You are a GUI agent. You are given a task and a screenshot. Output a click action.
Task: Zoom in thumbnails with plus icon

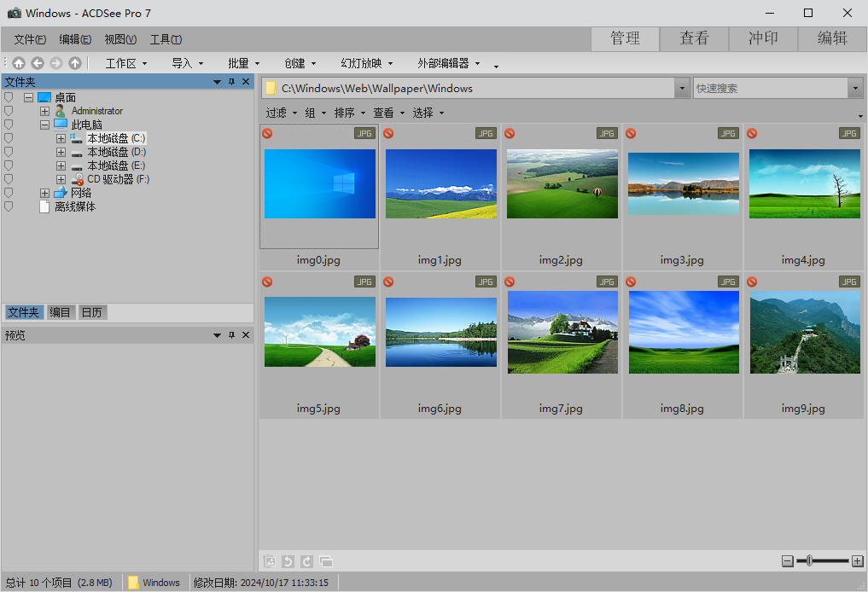tap(858, 561)
